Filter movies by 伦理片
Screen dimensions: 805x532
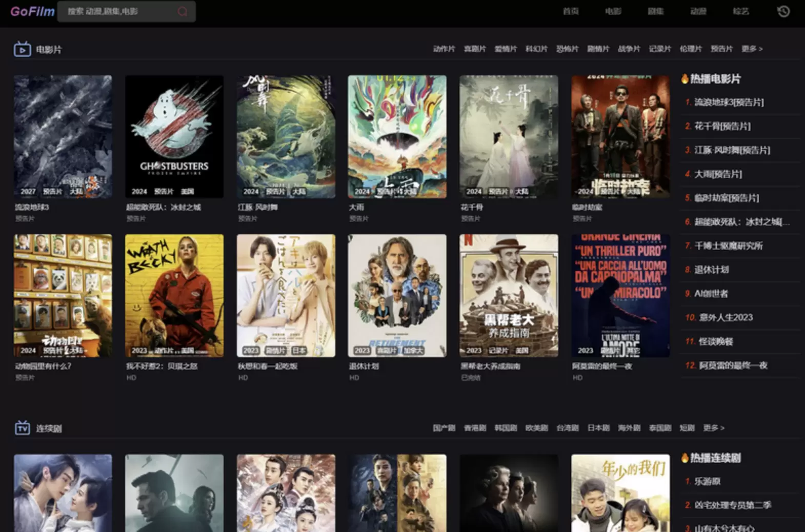pyautogui.click(x=691, y=49)
